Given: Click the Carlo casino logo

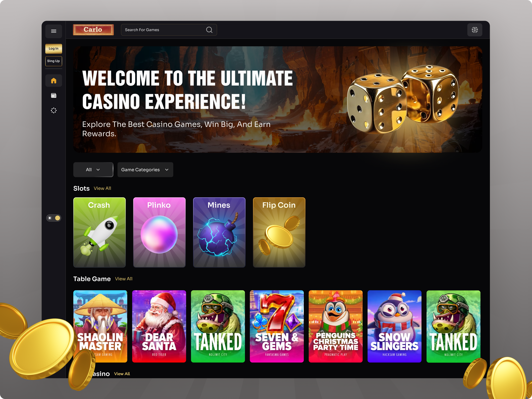Looking at the screenshot, I should [x=93, y=30].
